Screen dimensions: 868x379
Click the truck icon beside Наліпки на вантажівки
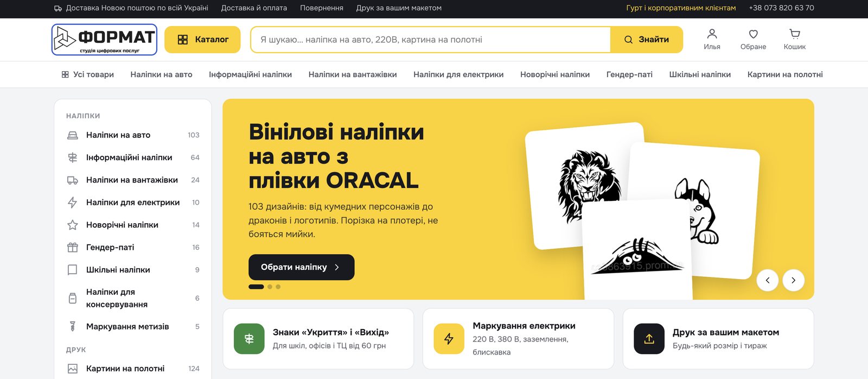click(73, 180)
